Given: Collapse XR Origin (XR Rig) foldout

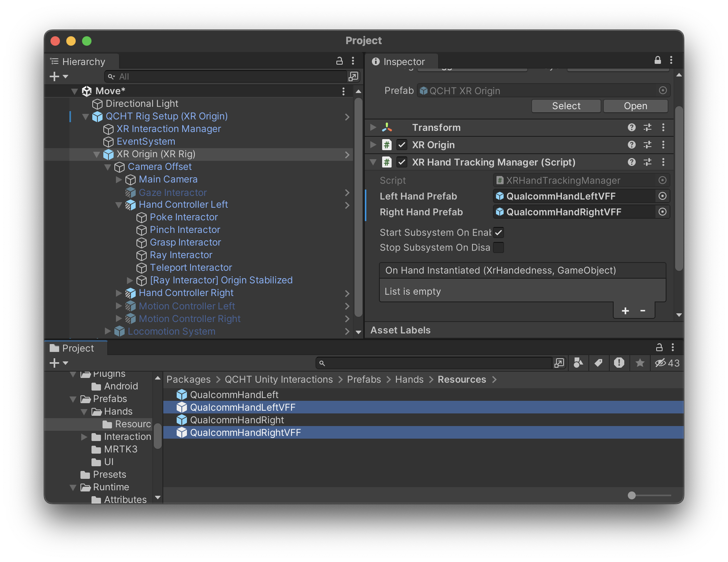Looking at the screenshot, I should coord(97,154).
